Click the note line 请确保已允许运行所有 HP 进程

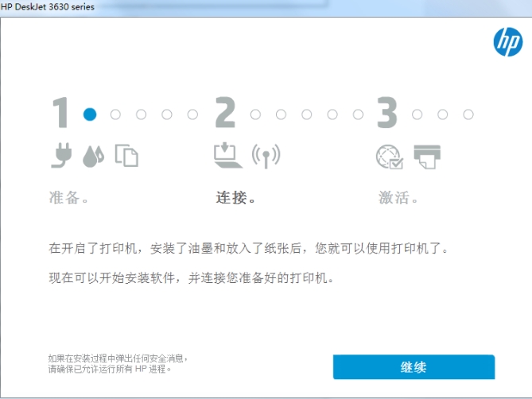109,369
